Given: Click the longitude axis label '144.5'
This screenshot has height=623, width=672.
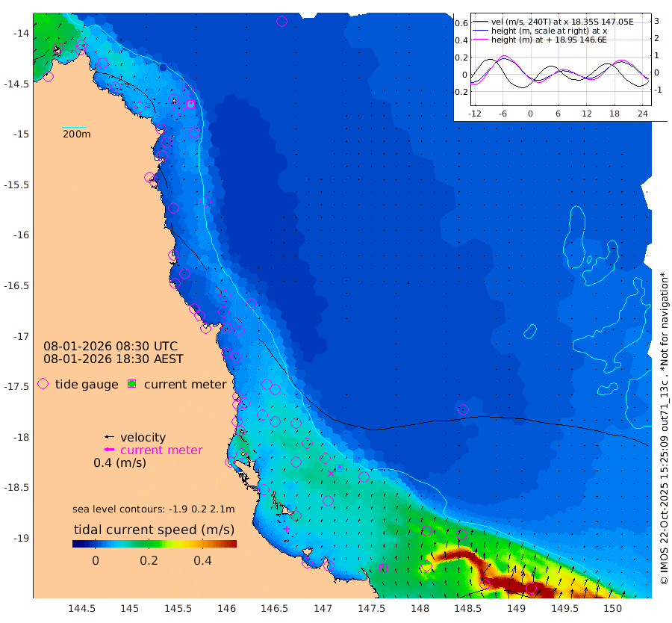Looking at the screenshot, I should 82,608.
